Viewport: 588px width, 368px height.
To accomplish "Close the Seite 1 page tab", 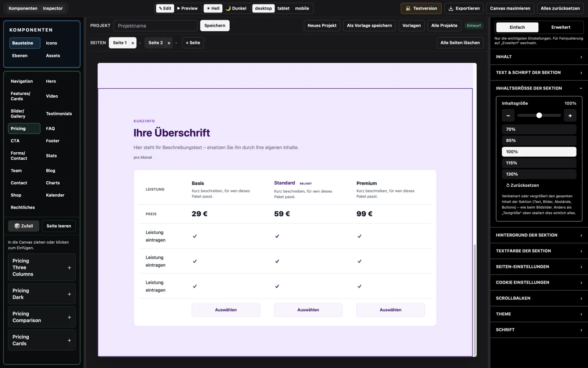I will click(x=133, y=43).
